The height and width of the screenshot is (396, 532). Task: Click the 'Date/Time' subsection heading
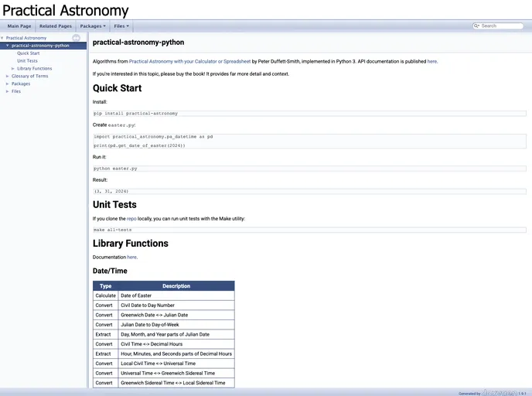(x=110, y=271)
